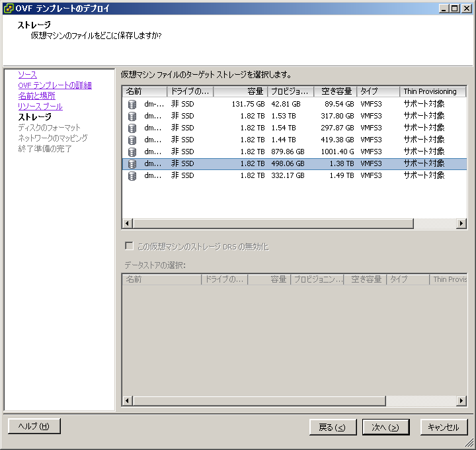Open the 名前と場所 step link
This screenshot has height=450, width=476.
point(36,96)
